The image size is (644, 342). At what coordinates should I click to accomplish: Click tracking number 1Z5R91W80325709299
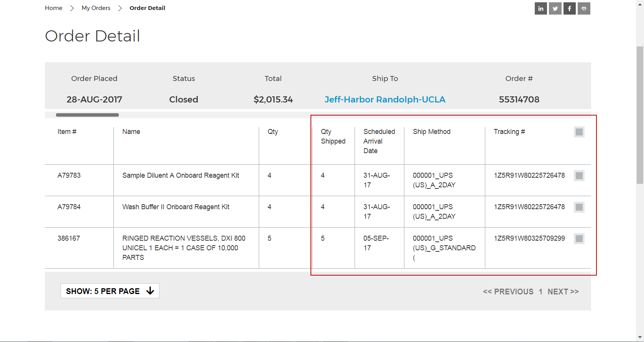coord(529,238)
